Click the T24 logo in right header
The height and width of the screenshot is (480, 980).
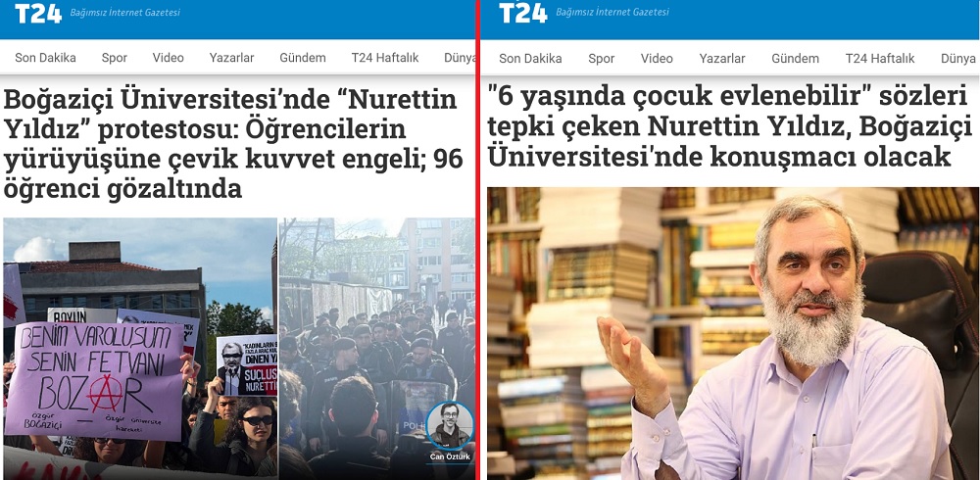[523, 13]
